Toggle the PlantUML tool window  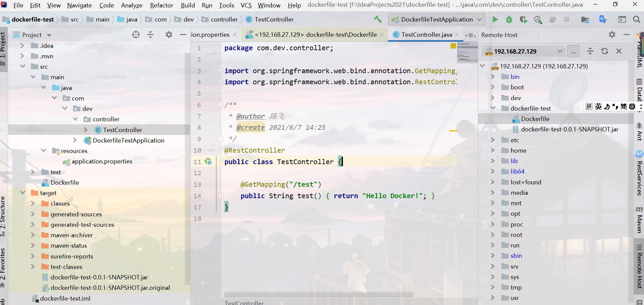tap(639, 51)
